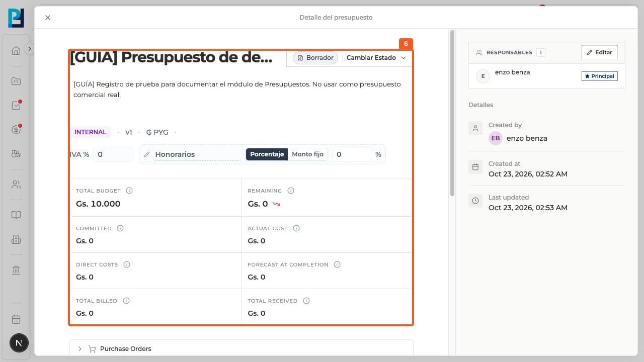Open the folder icon in the sidebar
644x362 pixels.
[16, 81]
